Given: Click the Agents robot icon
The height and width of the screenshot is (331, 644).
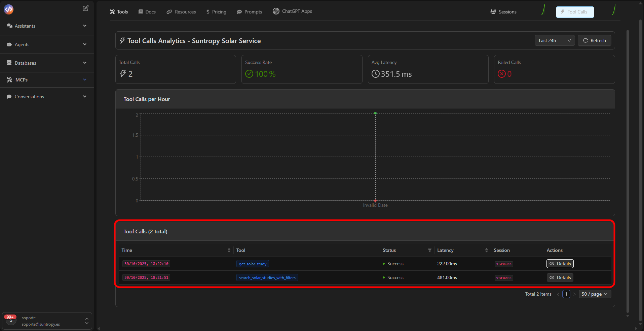Looking at the screenshot, I should point(9,44).
